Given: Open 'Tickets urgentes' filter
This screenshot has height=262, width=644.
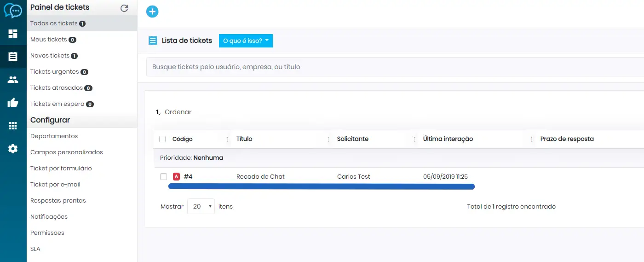Looking at the screenshot, I should pyautogui.click(x=54, y=72).
